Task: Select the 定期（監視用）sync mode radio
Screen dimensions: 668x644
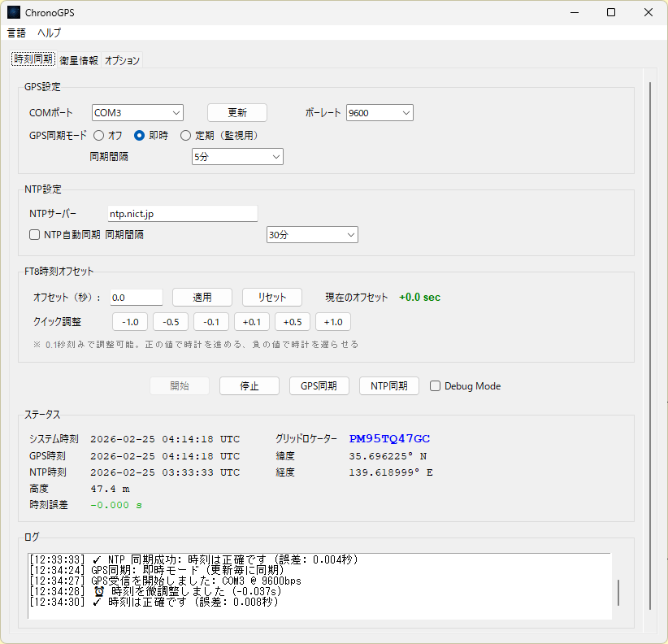Action: click(186, 136)
